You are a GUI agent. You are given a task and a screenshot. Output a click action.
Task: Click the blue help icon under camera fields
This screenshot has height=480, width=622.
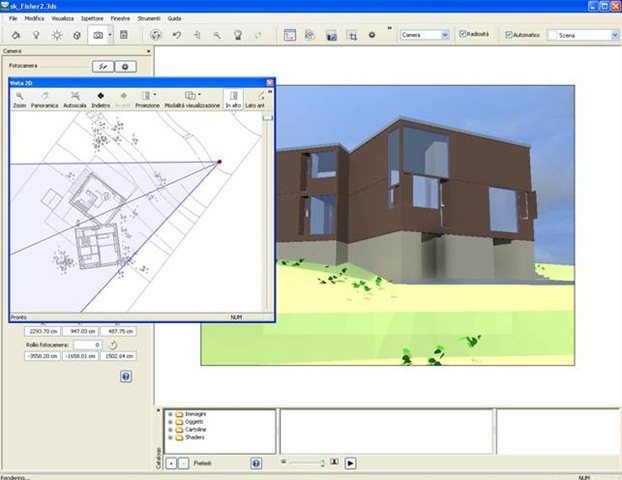pos(126,377)
